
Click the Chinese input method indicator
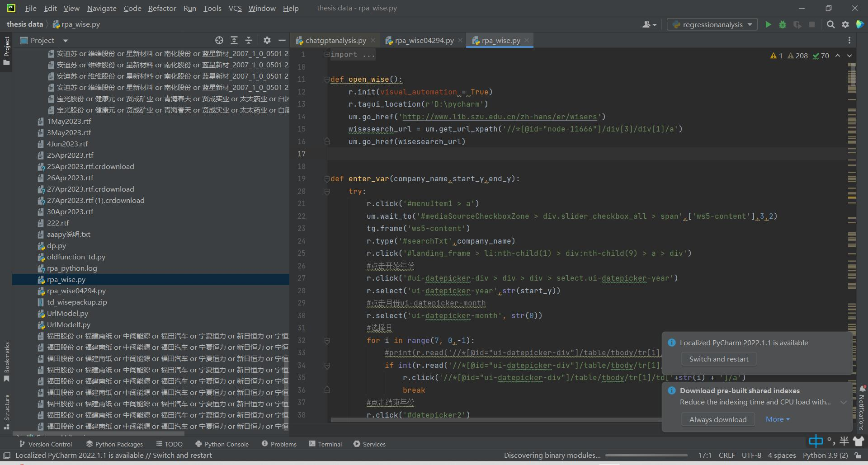[816, 441]
